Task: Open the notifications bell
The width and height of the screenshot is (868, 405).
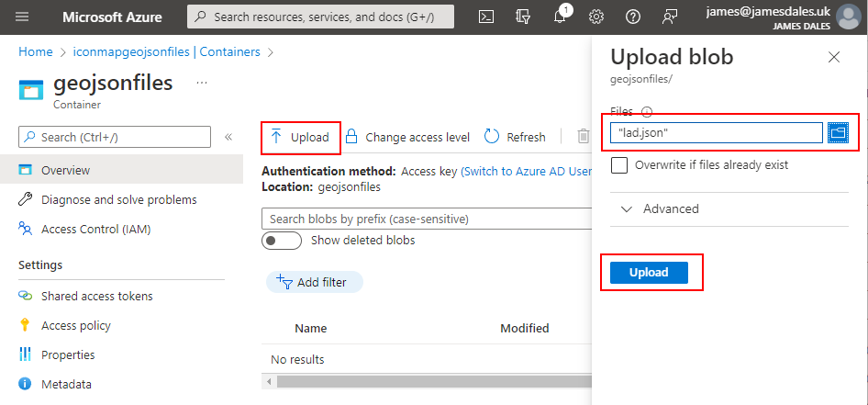Action: pyautogui.click(x=560, y=17)
